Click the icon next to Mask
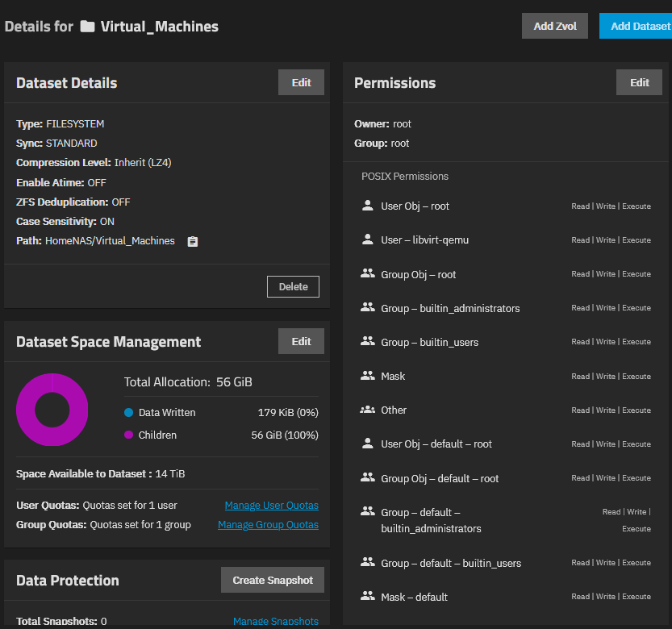 click(367, 376)
